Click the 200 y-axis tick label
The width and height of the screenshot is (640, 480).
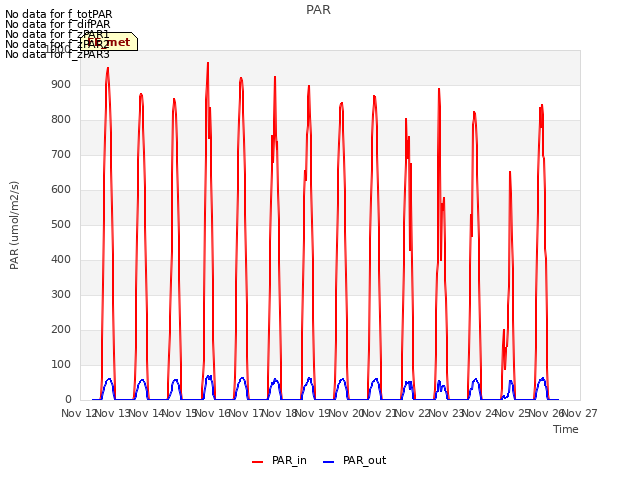[61, 329]
